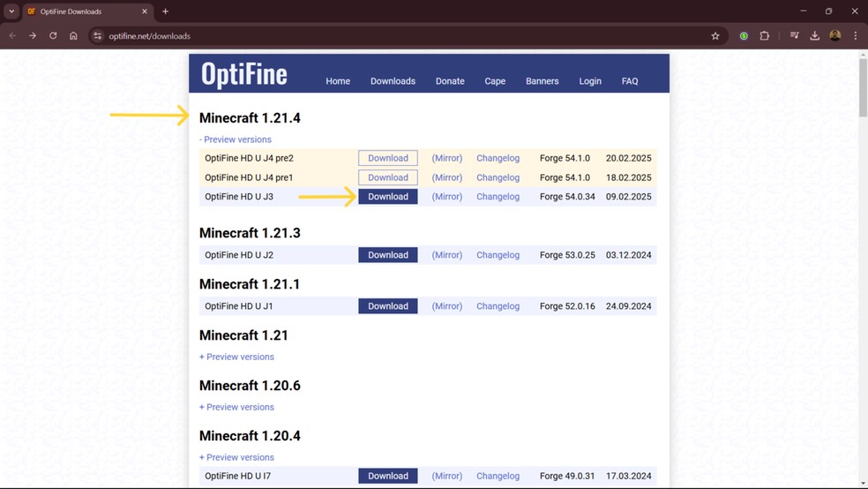Click the date 24.09.2024
This screenshot has width=868, height=489.
(628, 306)
